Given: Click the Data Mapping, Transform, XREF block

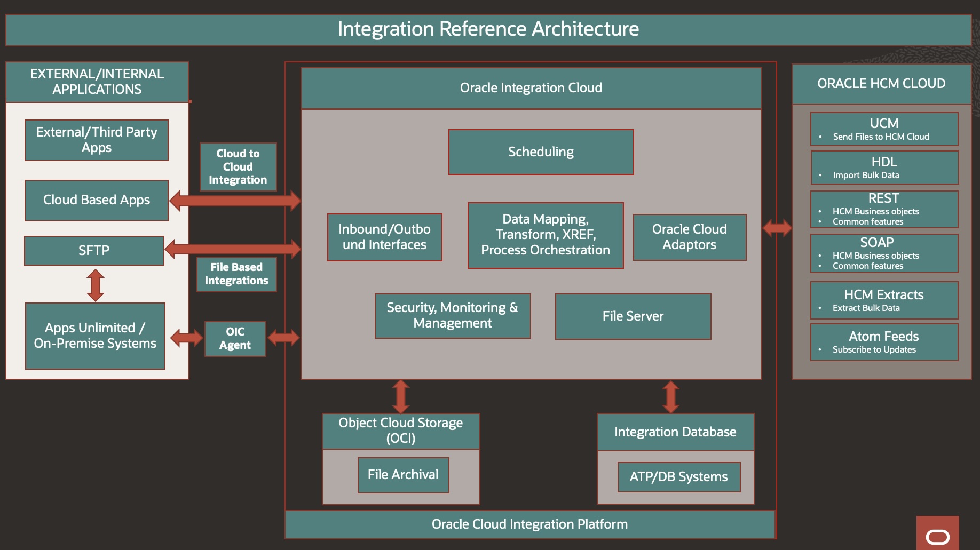Looking at the screenshot, I should (x=545, y=235).
